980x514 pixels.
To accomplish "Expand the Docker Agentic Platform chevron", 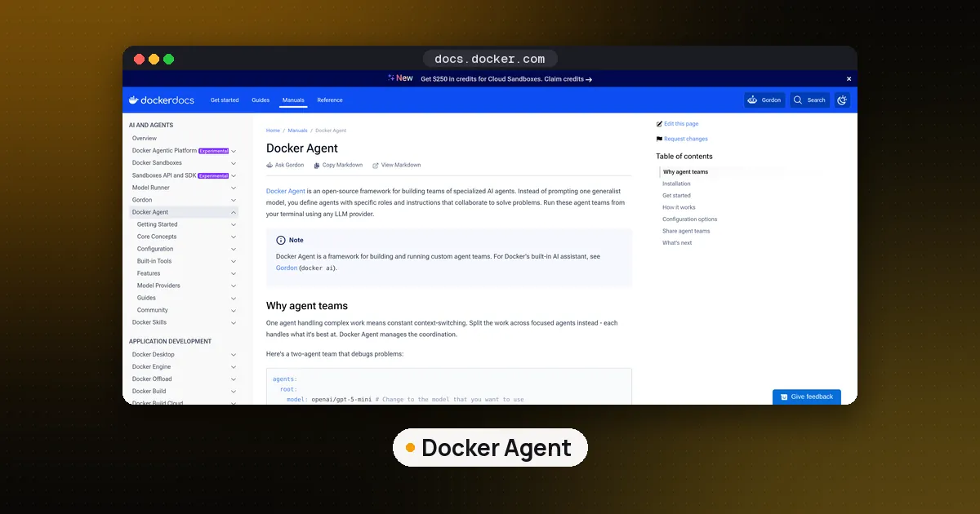I will [234, 151].
